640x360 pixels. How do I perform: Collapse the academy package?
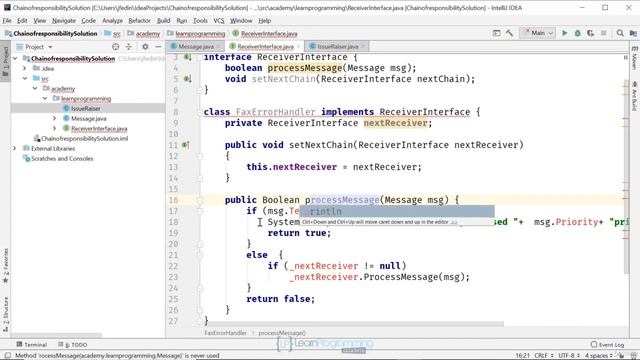(35, 89)
